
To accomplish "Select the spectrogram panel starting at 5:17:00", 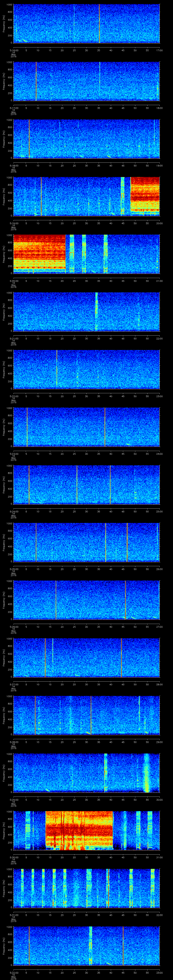I will tap(86, 81).
